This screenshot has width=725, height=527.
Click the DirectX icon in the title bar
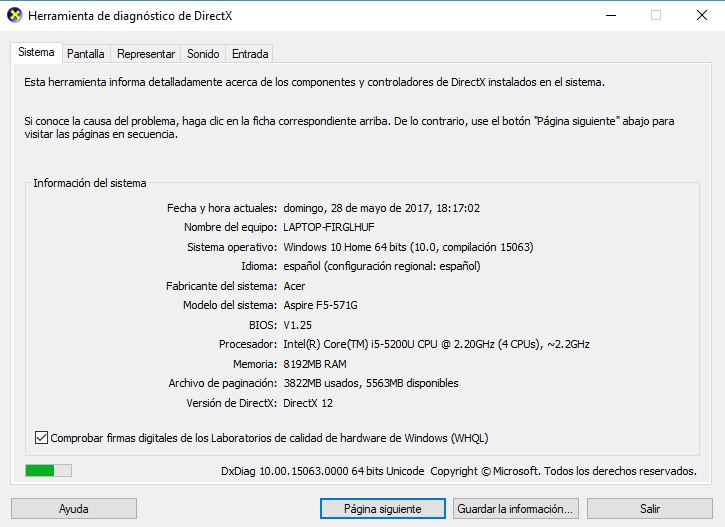pos(14,16)
